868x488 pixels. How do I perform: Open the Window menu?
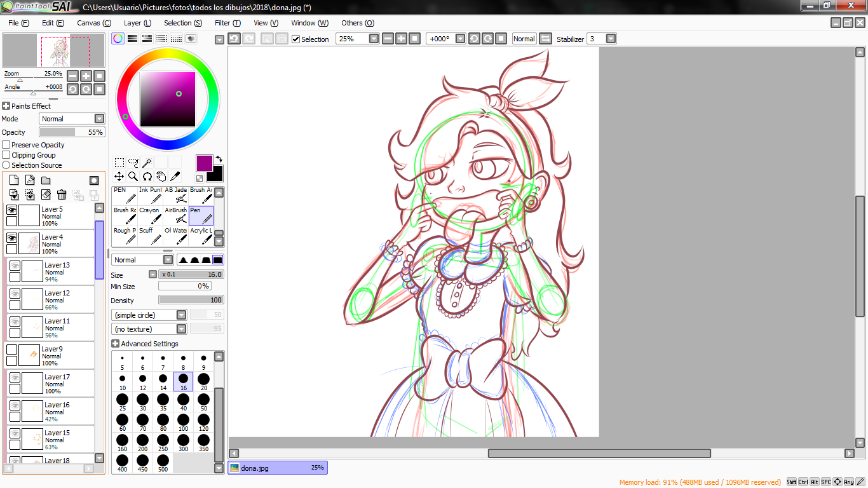pos(309,23)
